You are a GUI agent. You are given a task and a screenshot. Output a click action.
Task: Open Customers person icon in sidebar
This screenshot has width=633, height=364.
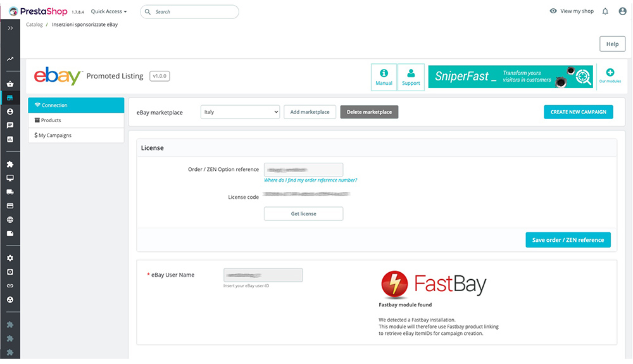click(x=10, y=111)
